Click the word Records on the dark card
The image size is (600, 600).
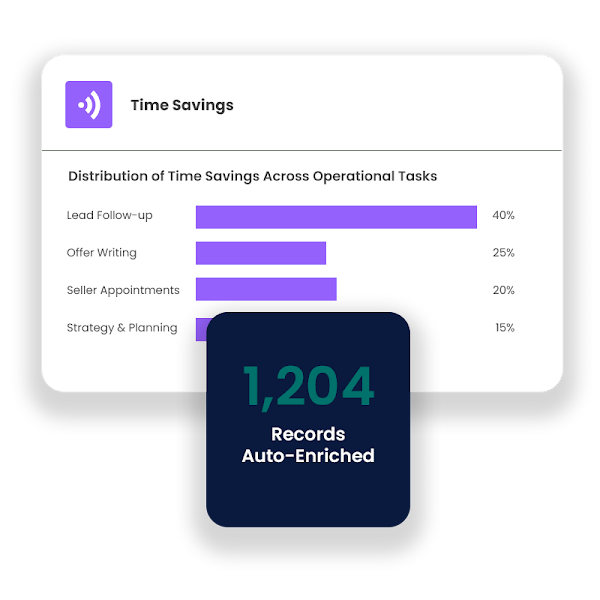tap(308, 435)
